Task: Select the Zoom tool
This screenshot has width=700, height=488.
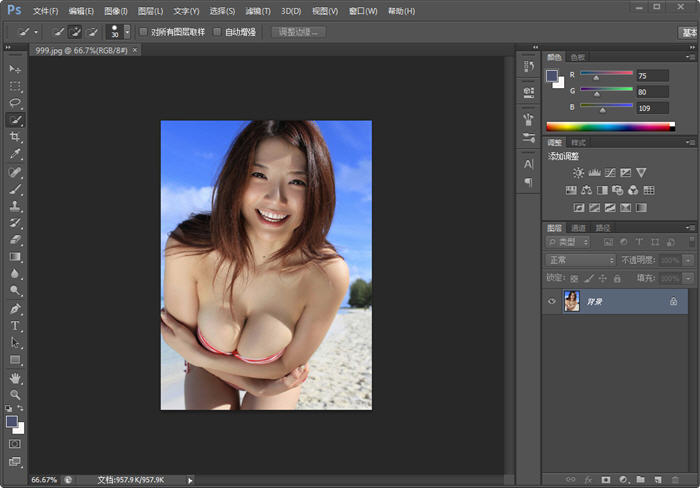Action: [x=15, y=395]
